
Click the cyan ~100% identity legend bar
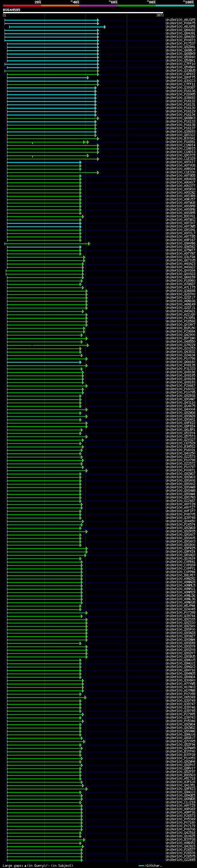click(175, 6)
